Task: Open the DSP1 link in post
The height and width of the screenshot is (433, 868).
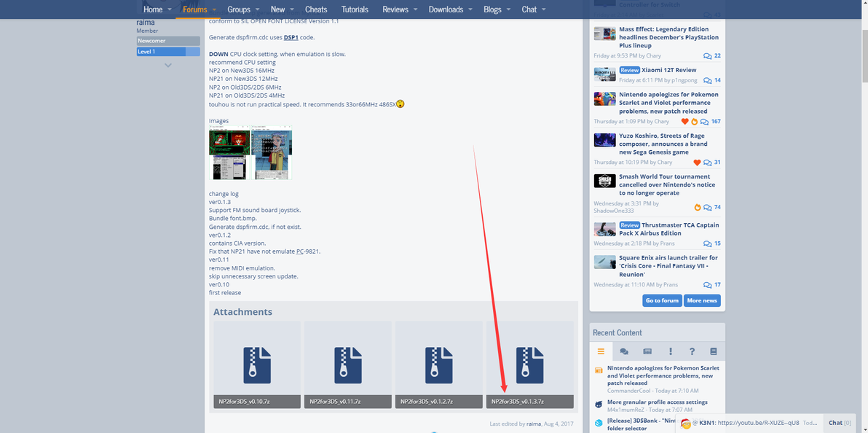Action: (x=291, y=37)
